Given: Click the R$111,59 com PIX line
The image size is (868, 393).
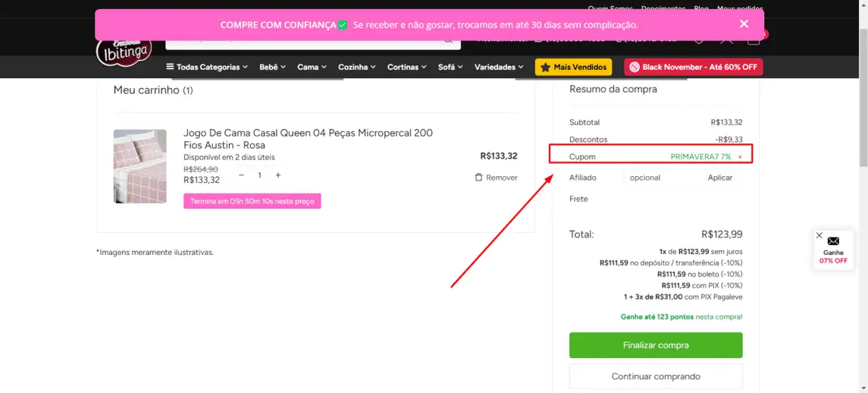Looking at the screenshot, I should (x=702, y=285).
